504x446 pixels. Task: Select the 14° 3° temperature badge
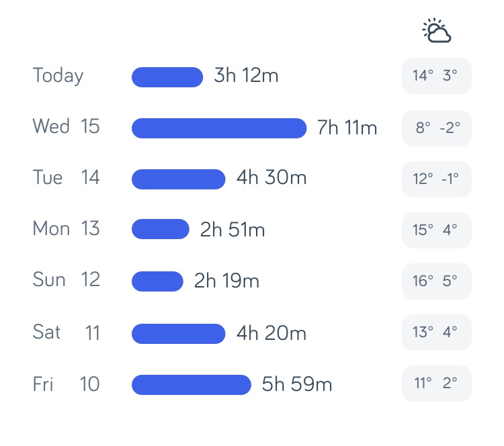tap(437, 76)
